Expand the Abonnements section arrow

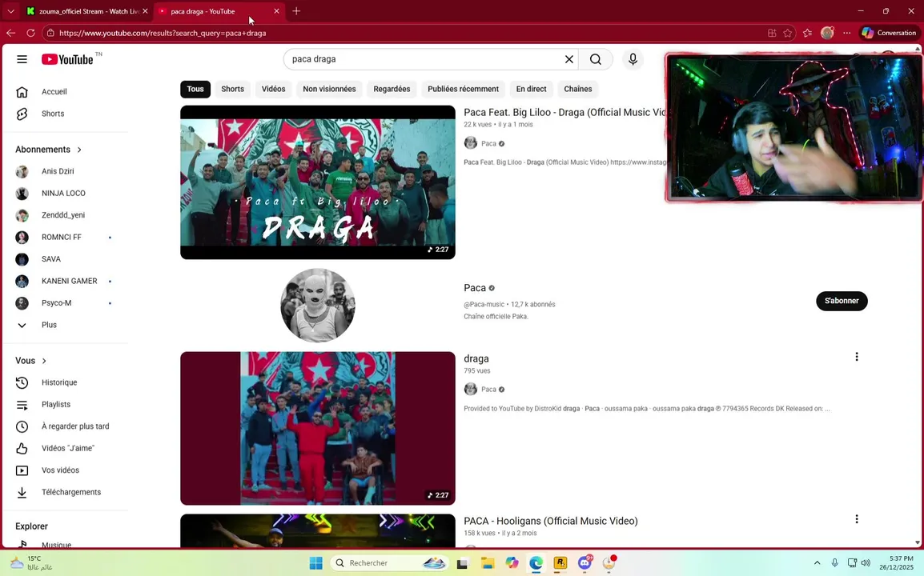(x=79, y=150)
